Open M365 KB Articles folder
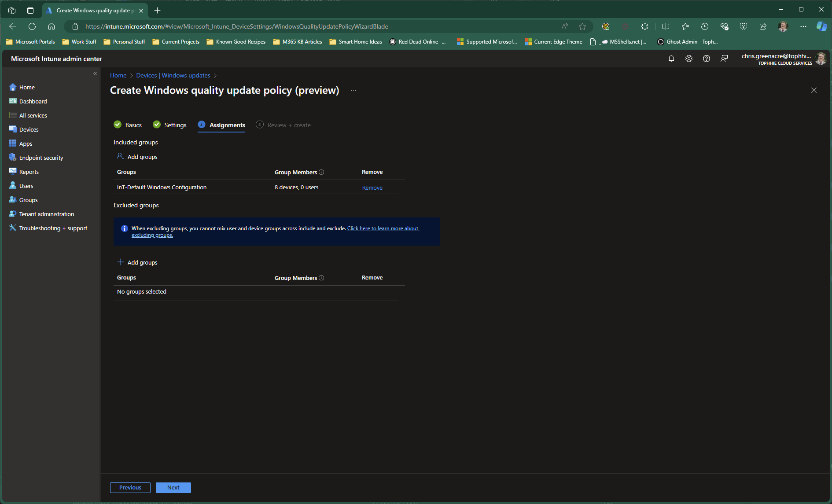Screen dimensions: 832x504 (x=298, y=42)
